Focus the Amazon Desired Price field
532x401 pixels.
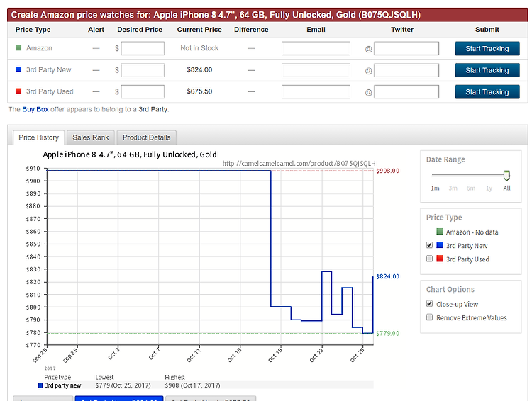click(143, 48)
